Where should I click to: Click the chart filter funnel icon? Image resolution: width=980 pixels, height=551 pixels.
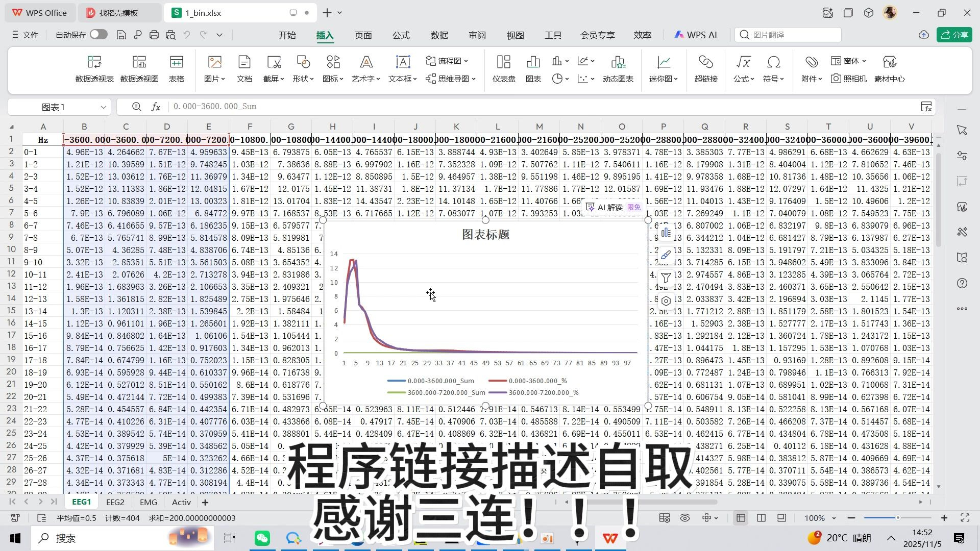pos(666,278)
